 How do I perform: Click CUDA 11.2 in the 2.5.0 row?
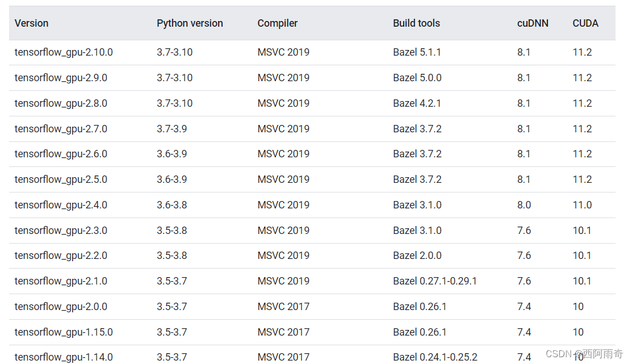(582, 179)
